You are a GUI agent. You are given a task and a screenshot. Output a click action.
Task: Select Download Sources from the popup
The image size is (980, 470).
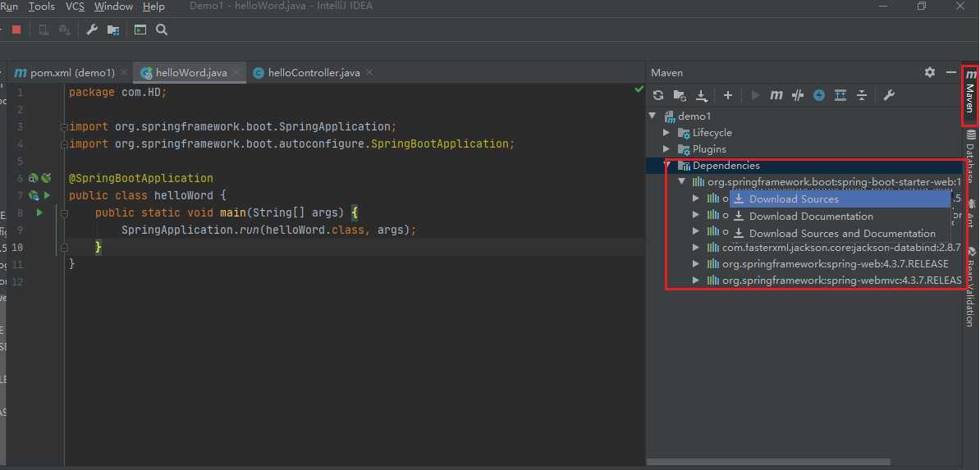[x=840, y=198]
